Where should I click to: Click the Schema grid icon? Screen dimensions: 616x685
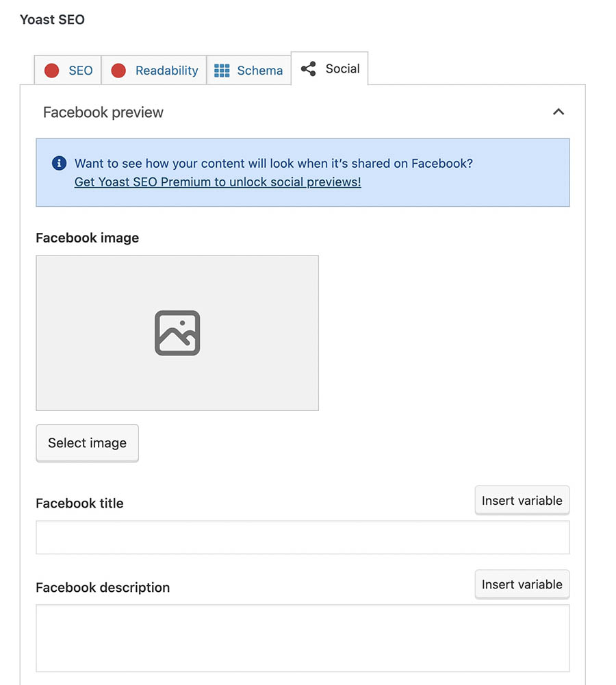[222, 71]
